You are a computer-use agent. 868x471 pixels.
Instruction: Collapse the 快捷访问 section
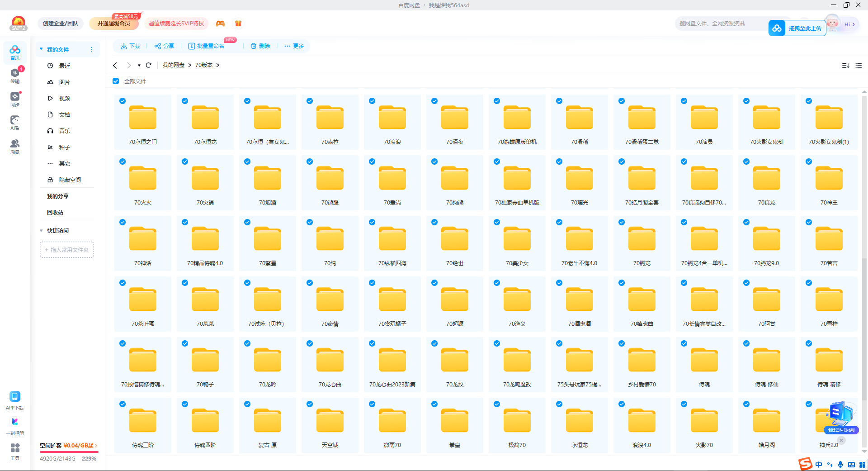tap(41, 230)
